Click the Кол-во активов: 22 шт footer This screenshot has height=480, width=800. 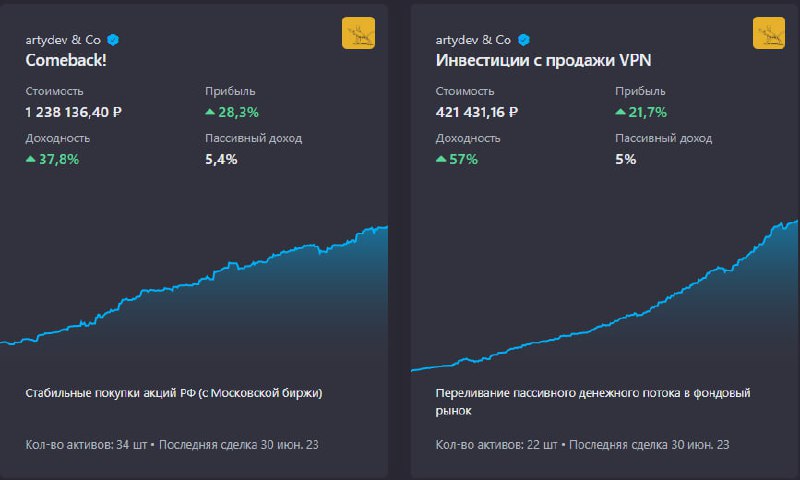tap(497, 444)
